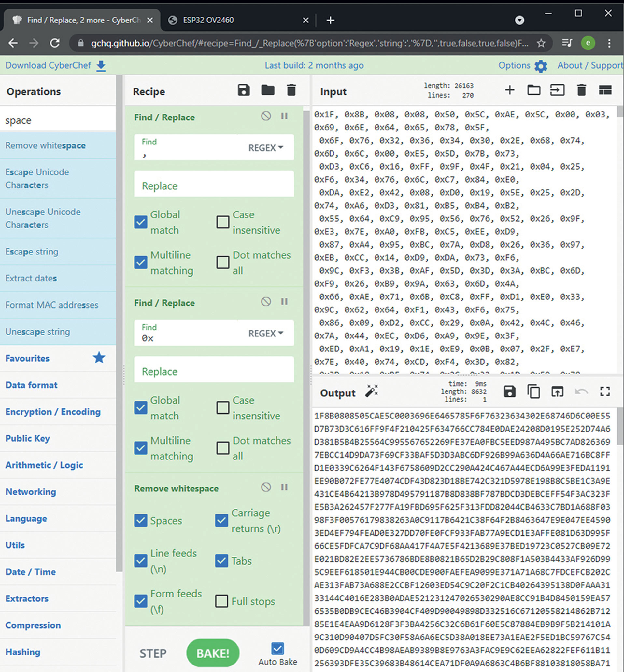Open Options gear icon
Viewport: 624px width, 672px height.
(x=541, y=66)
